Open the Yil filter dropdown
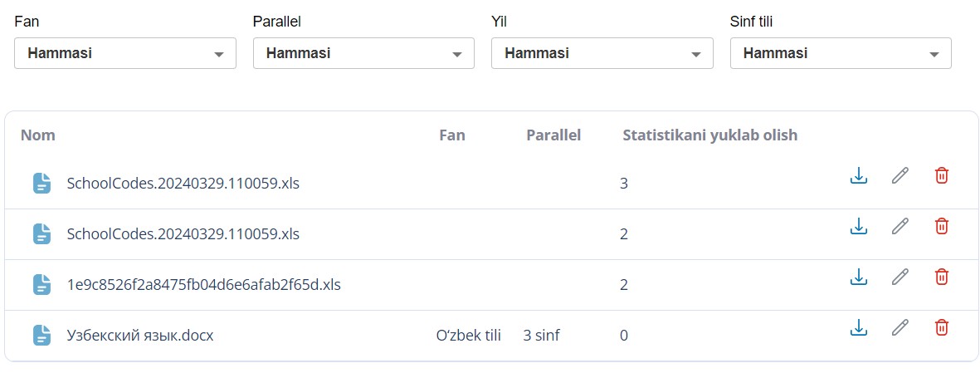Image resolution: width=980 pixels, height=373 pixels. [x=602, y=53]
